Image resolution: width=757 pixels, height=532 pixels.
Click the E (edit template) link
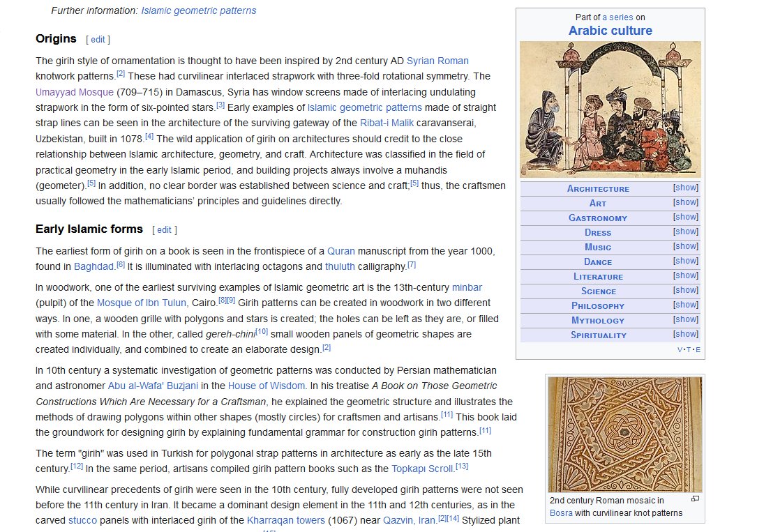[x=698, y=350]
